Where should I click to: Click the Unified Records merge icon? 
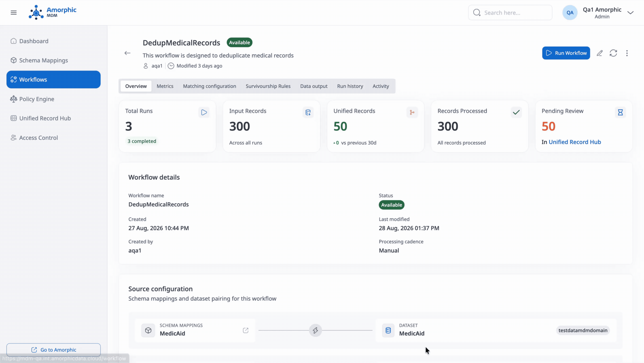click(x=412, y=112)
